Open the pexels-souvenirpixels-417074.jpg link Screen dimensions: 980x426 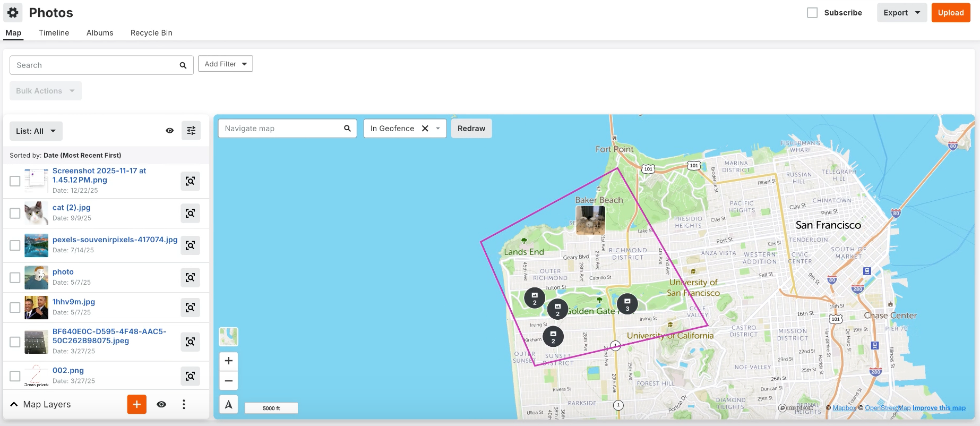(115, 240)
